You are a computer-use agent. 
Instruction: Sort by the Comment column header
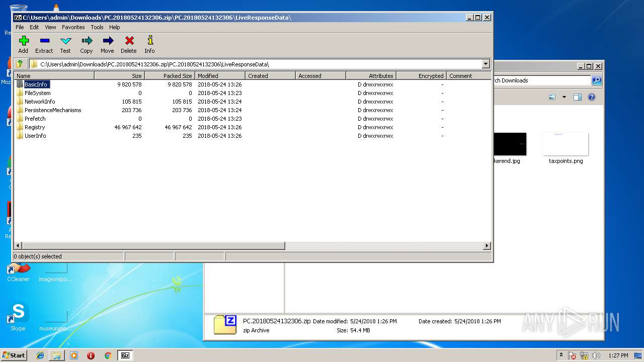point(468,76)
